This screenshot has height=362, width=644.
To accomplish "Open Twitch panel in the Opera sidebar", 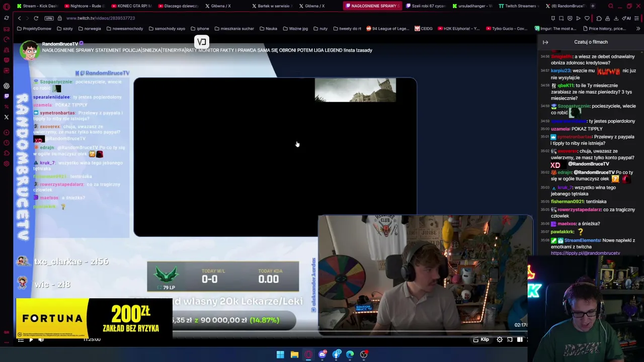I will pyautogui.click(x=7, y=96).
